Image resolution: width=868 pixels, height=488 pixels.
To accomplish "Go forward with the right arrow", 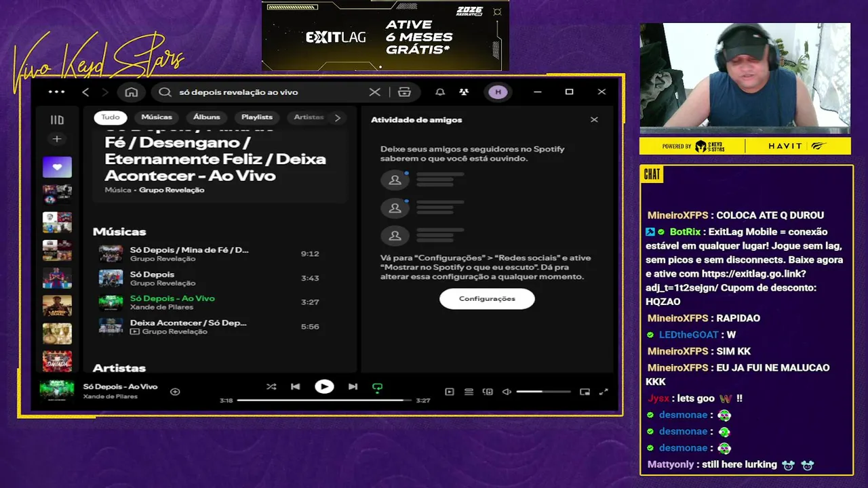I will click(x=104, y=92).
